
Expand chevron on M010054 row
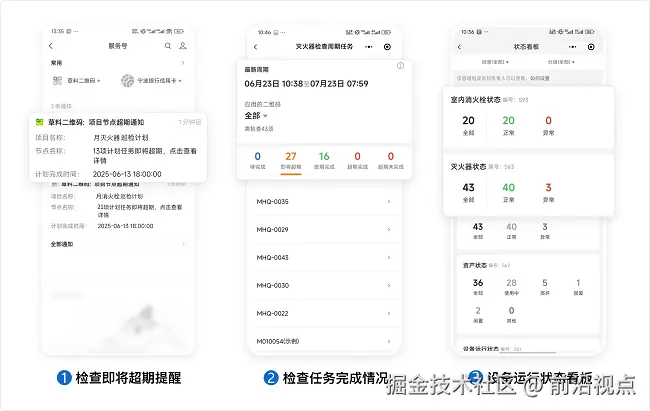(x=388, y=341)
